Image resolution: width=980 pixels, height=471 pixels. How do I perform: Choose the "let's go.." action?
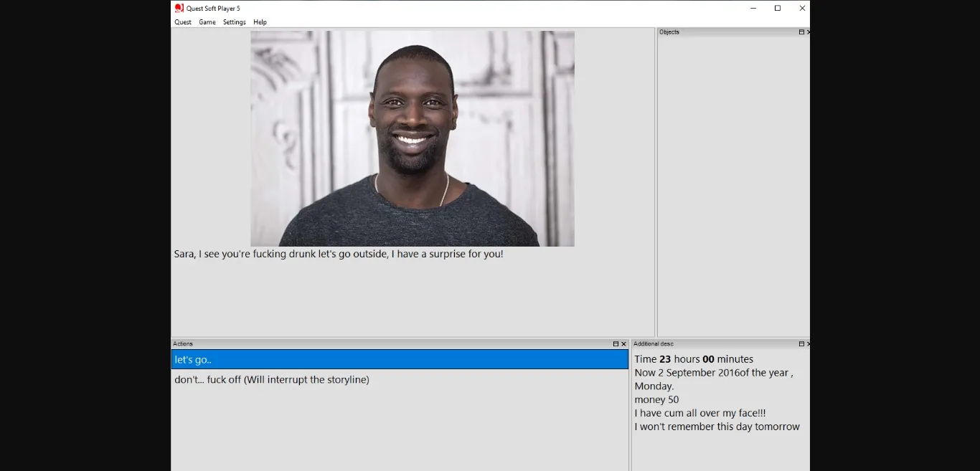tap(399, 359)
